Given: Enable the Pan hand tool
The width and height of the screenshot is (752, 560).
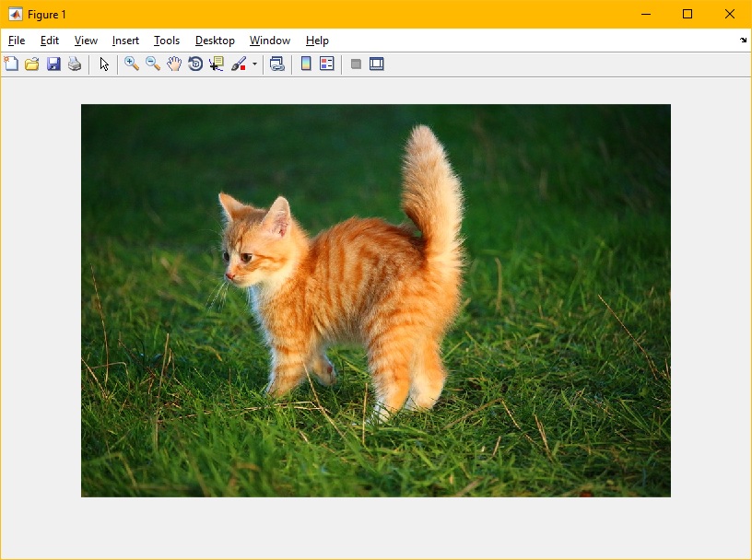Looking at the screenshot, I should click(x=174, y=64).
